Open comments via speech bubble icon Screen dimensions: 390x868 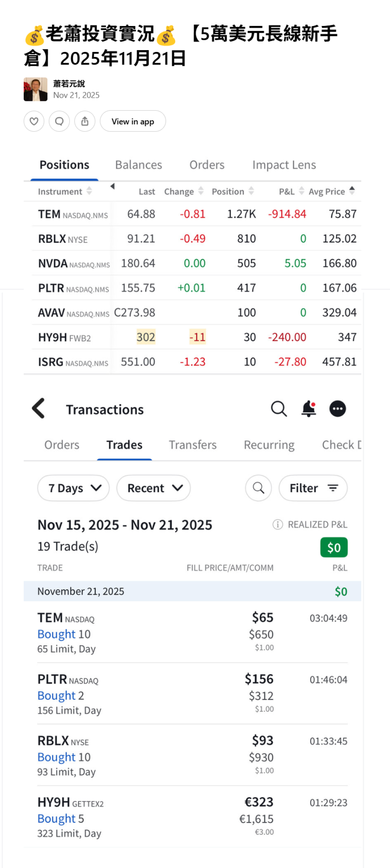tap(59, 121)
